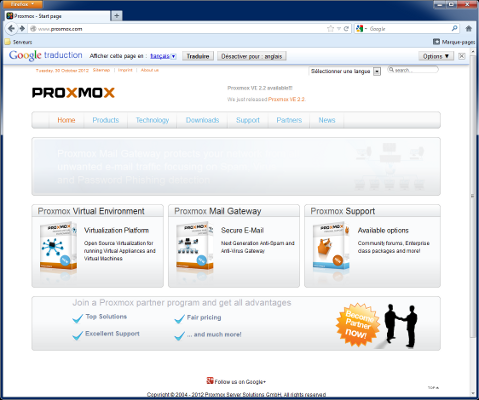This screenshot has width=479, height=400.
Task: Click Désactiver pour : anglais button
Action: tap(252, 56)
